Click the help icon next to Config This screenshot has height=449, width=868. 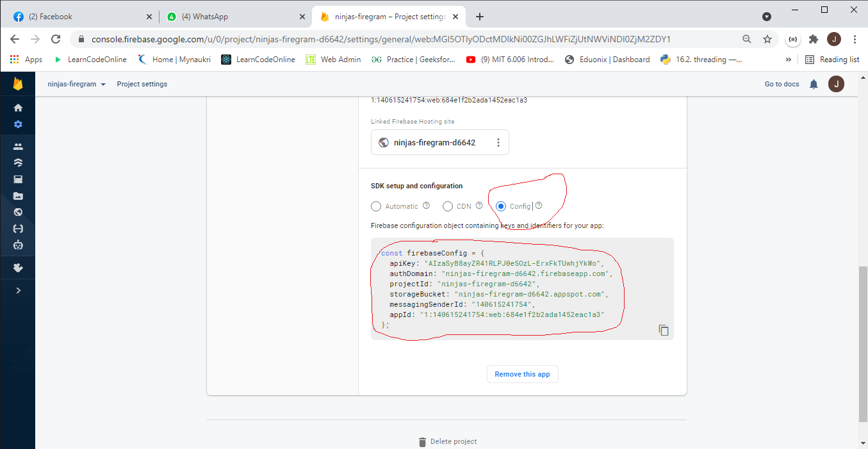click(539, 206)
